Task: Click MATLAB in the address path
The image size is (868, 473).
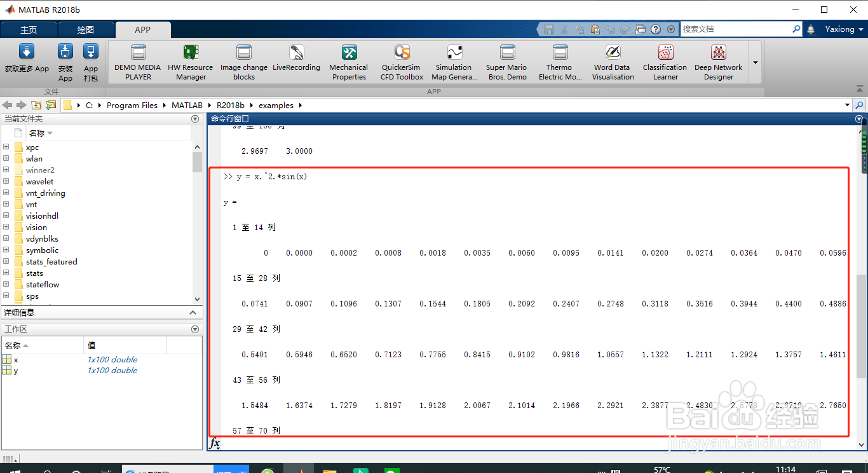Action: (x=187, y=105)
